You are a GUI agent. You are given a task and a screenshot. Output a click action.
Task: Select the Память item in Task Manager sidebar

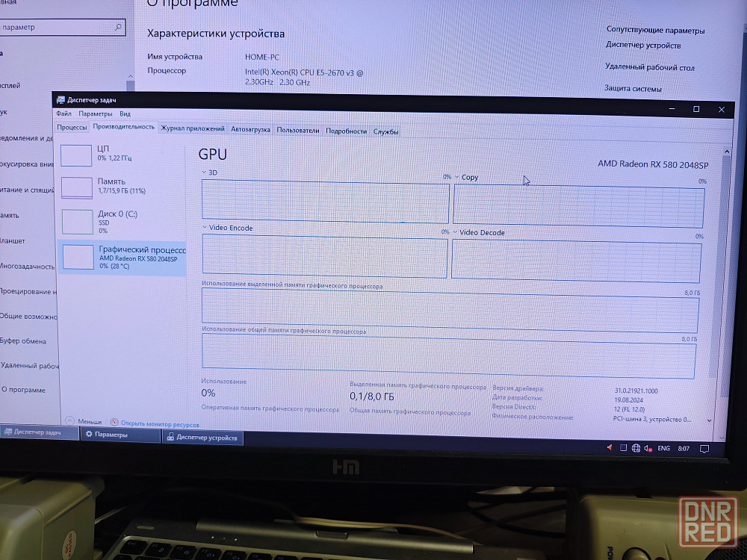(x=122, y=187)
